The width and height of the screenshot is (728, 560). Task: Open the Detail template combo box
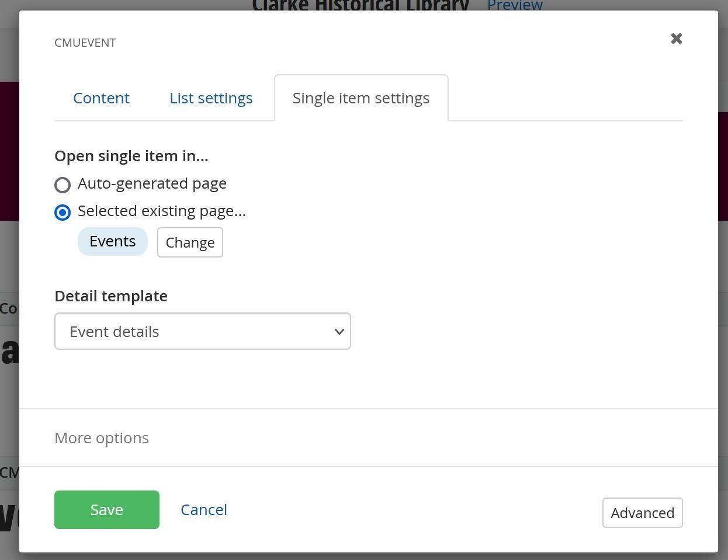click(x=203, y=331)
